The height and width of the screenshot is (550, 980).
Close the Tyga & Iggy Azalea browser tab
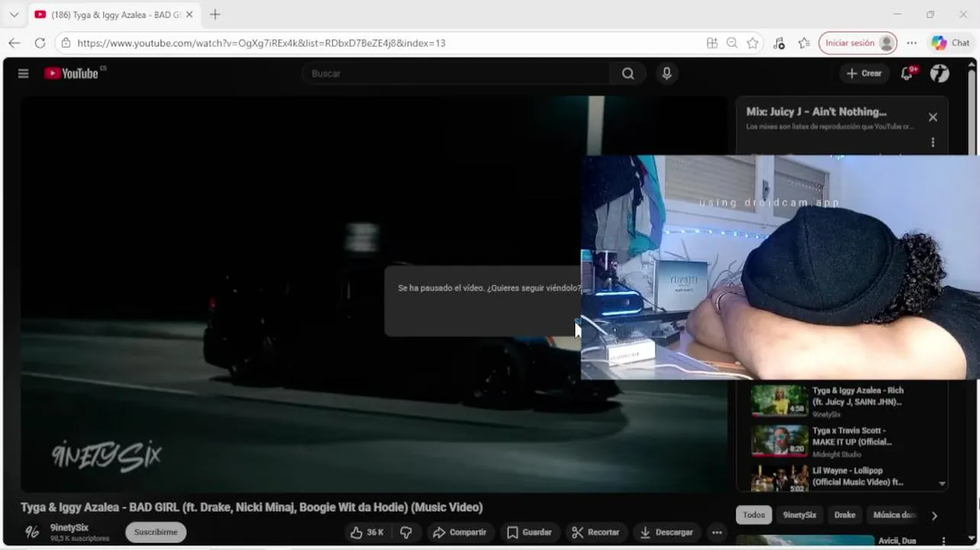pos(189,15)
